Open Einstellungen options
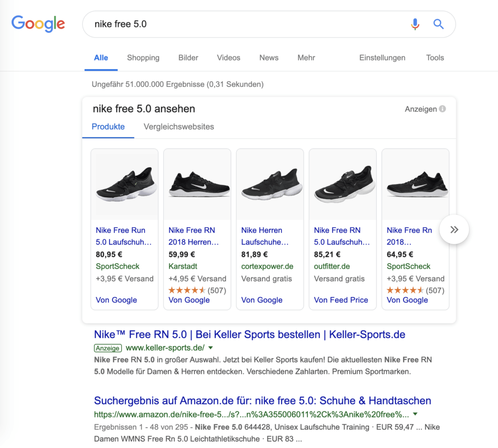Screen dimensions: 498x448 [382, 58]
